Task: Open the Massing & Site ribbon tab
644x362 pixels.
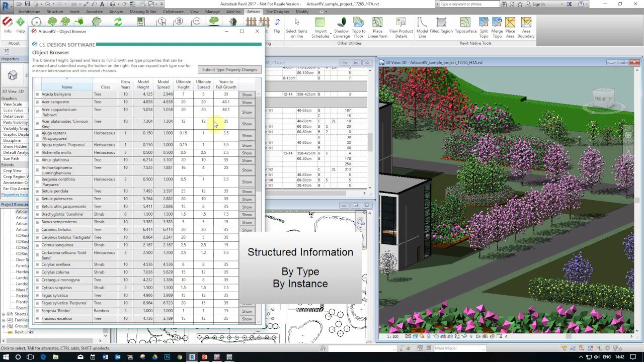Action: point(143,12)
